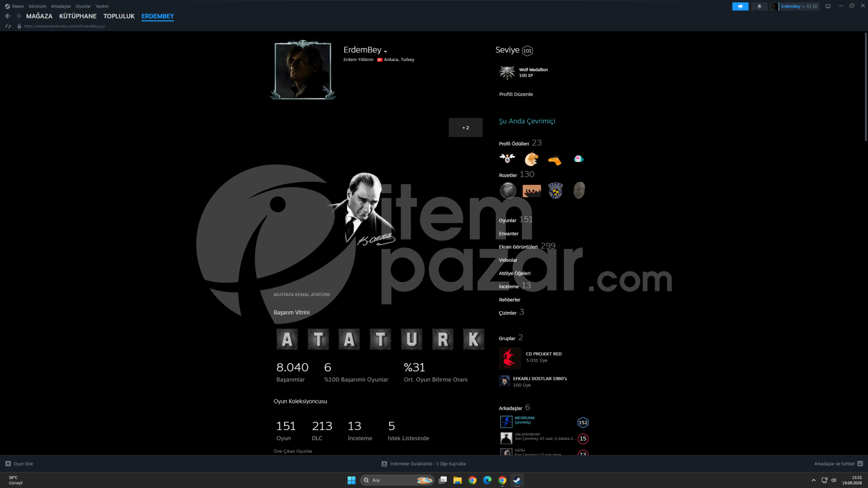Screen dimensions: 868x488
Task: Click the first letter A achievement tile
Action: coord(287,339)
